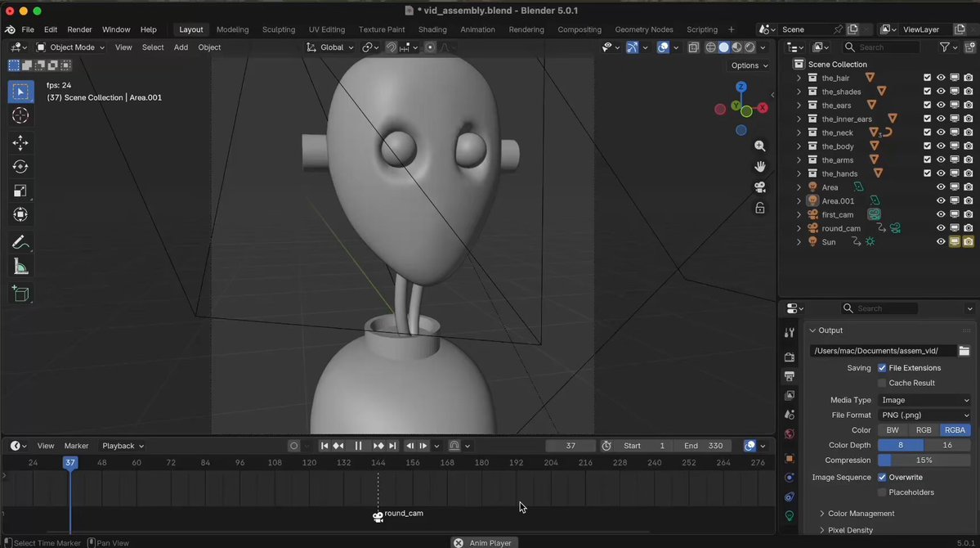Click the pan view hand icon

759,166
